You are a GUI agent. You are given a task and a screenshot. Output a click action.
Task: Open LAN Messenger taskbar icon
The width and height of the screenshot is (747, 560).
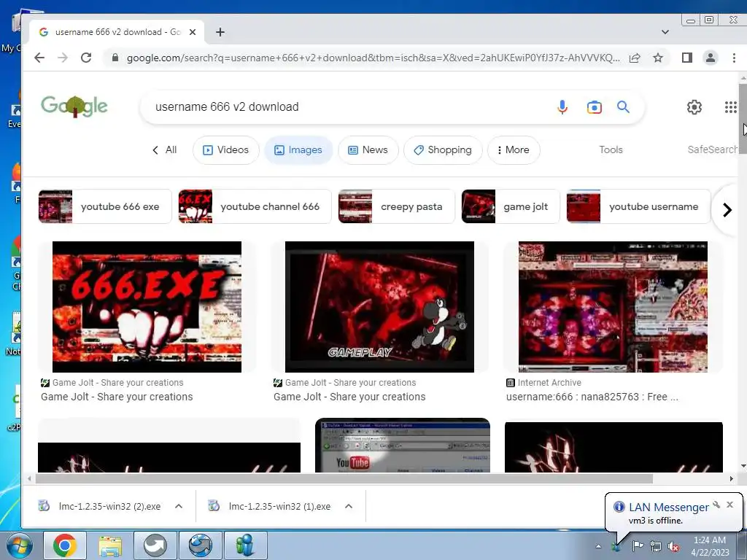(x=245, y=545)
